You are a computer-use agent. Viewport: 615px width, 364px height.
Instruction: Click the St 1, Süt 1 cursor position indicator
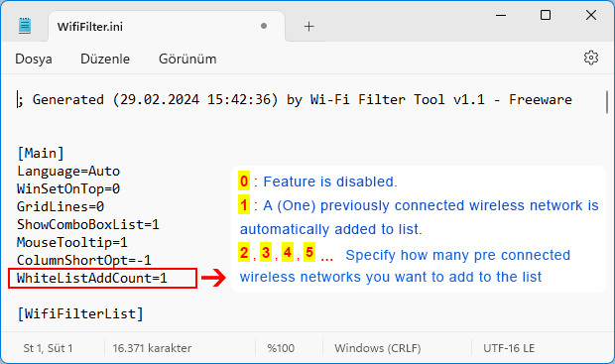[48, 348]
